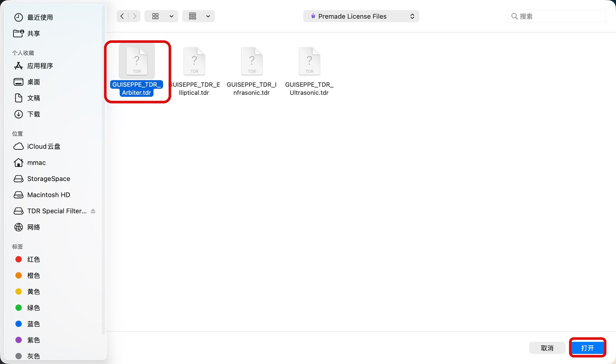Open Recents (最近使用) in the sidebar
616x364 pixels.
tap(33, 17)
